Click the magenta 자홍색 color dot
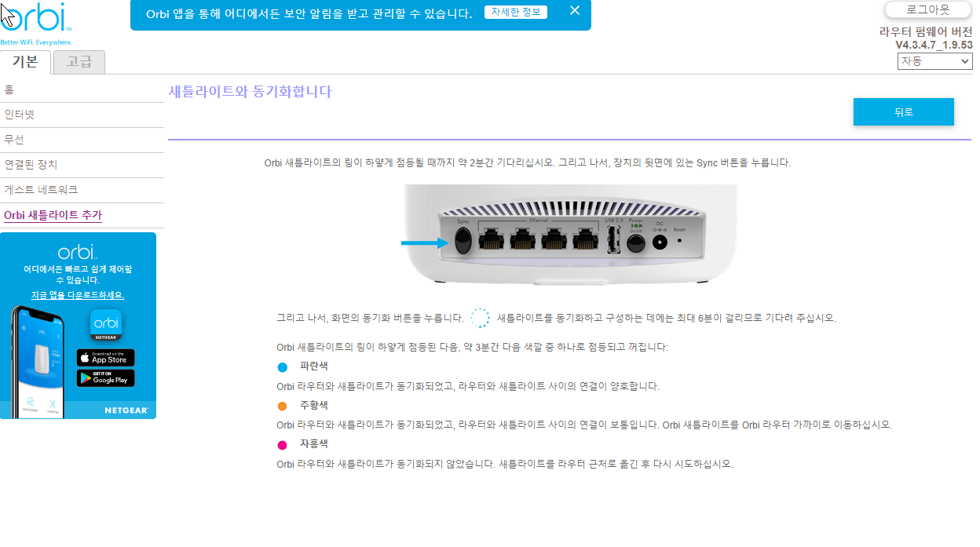Viewport: 980px width, 547px height. [283, 445]
